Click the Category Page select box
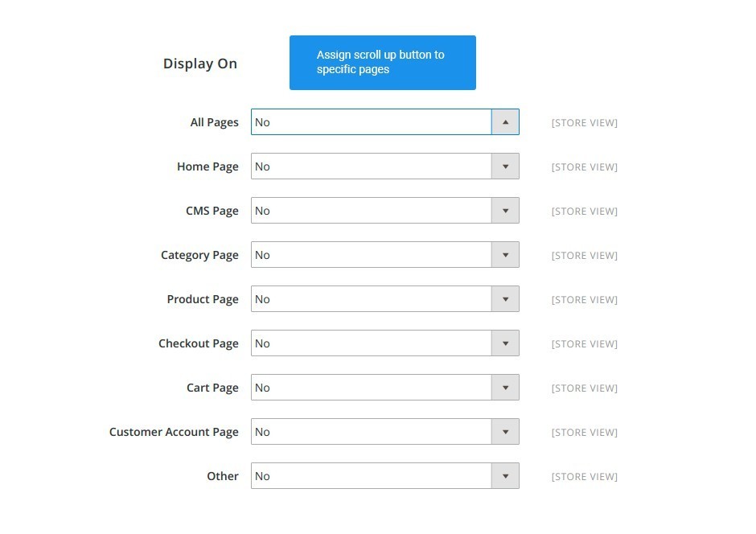This screenshot has height=534, width=756. coord(385,255)
